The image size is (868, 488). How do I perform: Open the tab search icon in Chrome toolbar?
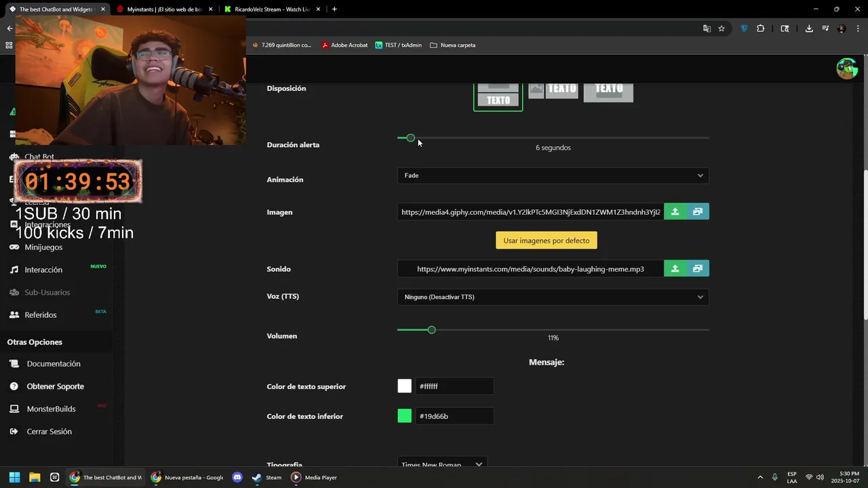click(x=785, y=28)
